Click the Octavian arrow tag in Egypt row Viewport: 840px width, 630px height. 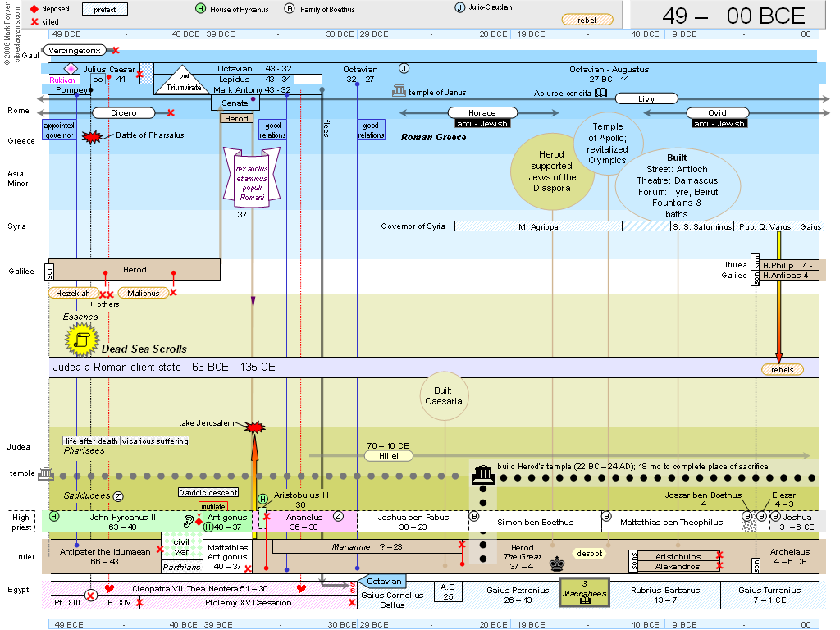coord(381,581)
